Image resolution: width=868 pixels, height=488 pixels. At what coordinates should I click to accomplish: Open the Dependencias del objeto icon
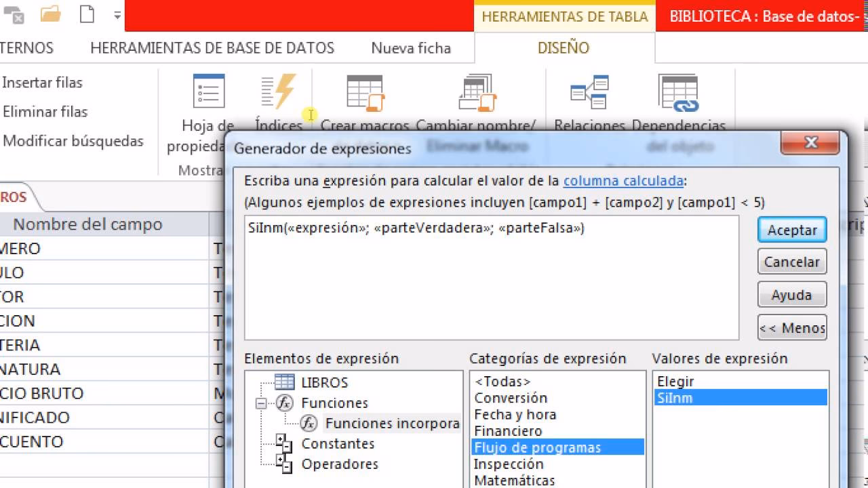pyautogui.click(x=678, y=93)
